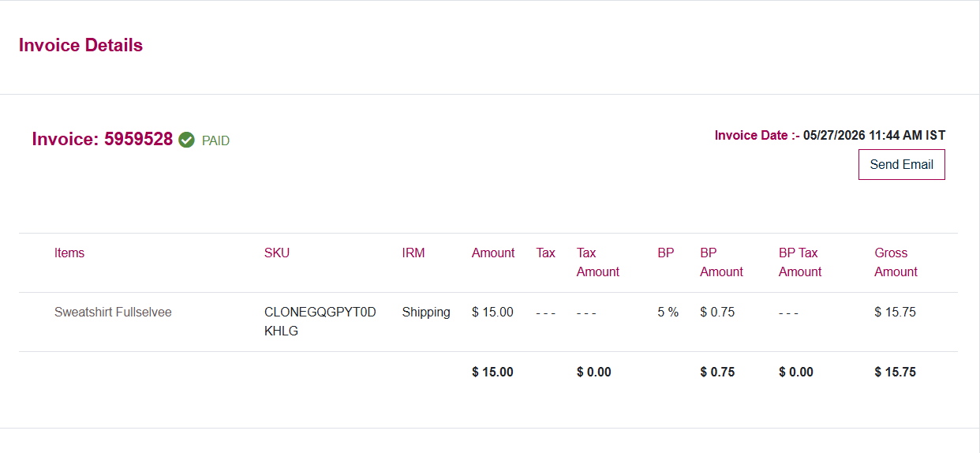Click the 5 % BP cell

click(668, 312)
